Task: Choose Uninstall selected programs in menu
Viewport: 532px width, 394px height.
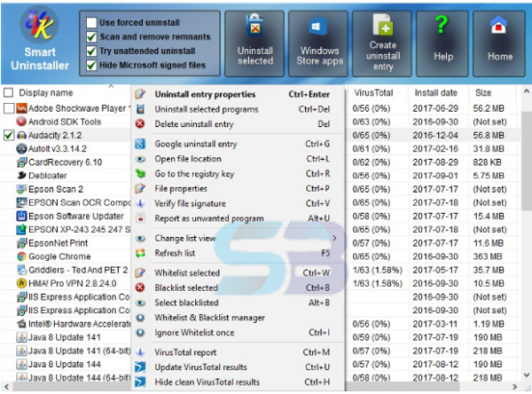Action: [x=238, y=109]
